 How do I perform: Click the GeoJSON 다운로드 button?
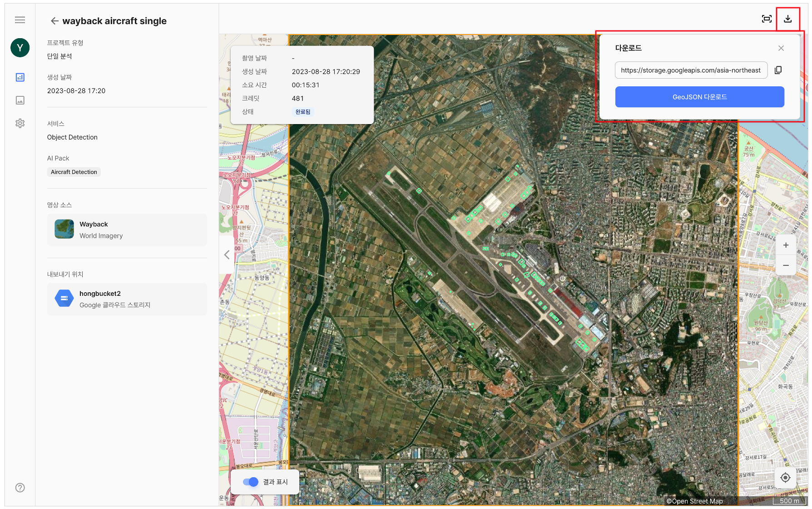pyautogui.click(x=699, y=97)
